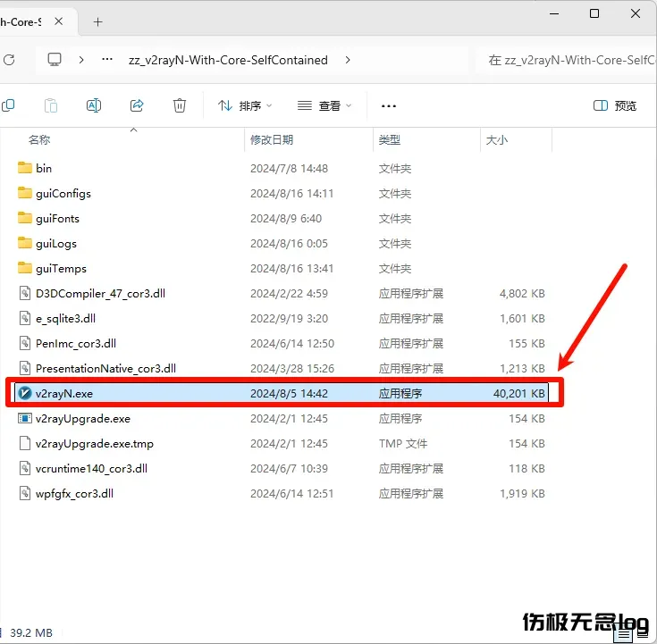This screenshot has height=644, width=657.
Task: Click the guiLogs folder icon
Action: click(x=25, y=243)
